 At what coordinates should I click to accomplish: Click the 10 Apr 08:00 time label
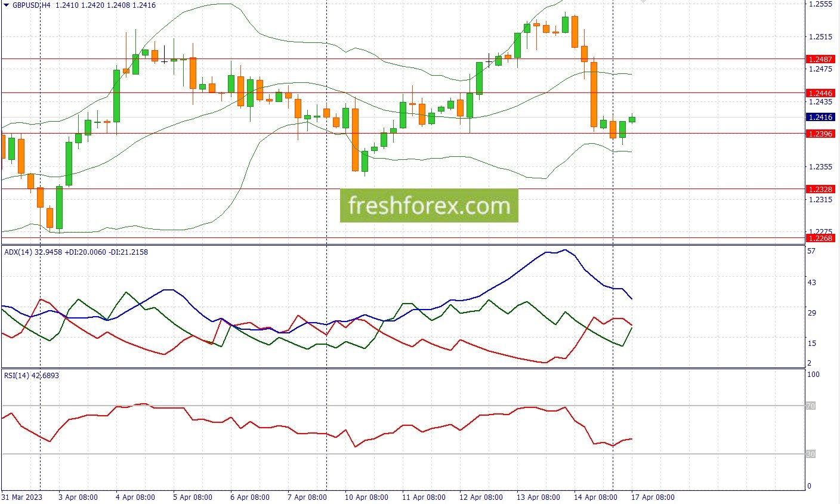point(366,497)
